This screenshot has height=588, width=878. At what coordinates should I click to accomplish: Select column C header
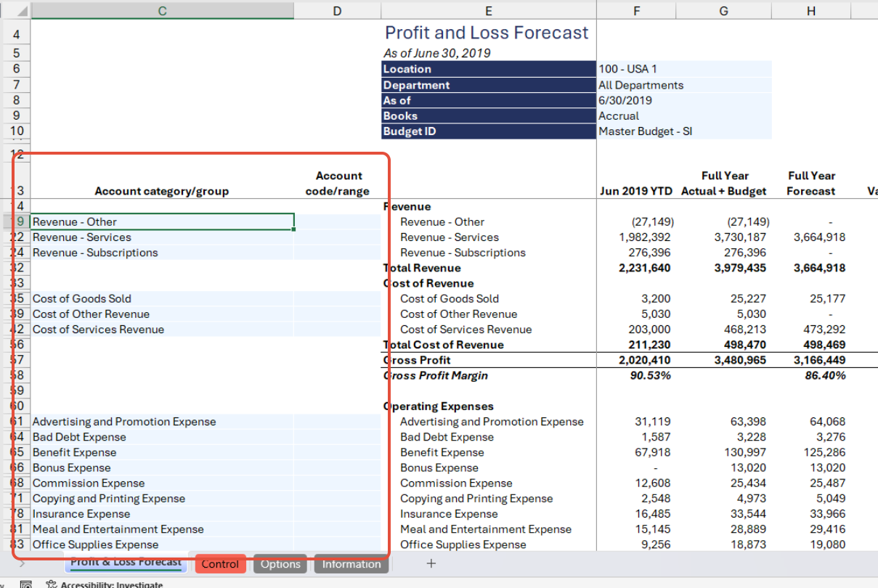(162, 10)
